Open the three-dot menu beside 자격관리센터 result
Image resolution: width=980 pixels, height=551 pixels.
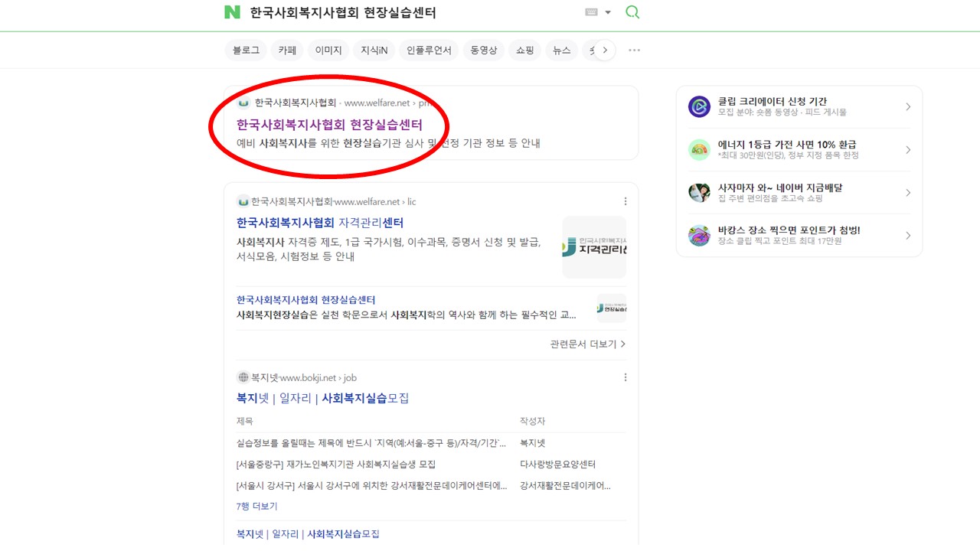click(625, 202)
